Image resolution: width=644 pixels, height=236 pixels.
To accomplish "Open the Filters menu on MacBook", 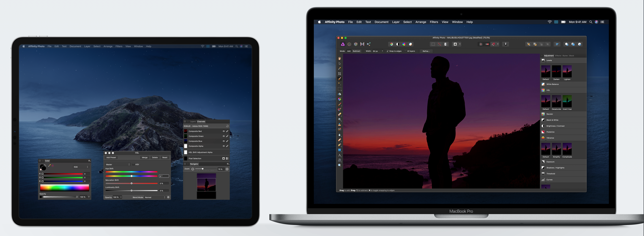I will click(x=434, y=22).
